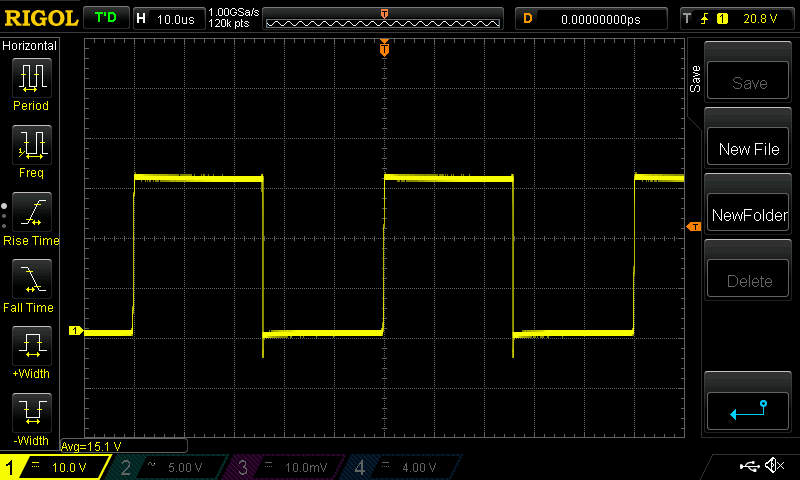Viewport: 800px width, 480px height.
Task: Click the orange trigger level marker
Action: pos(693,228)
